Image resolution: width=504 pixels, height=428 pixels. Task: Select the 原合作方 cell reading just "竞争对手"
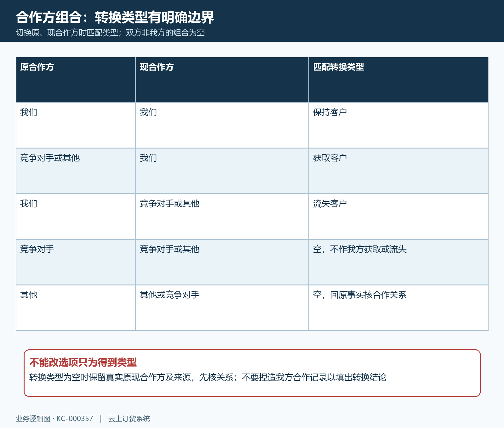point(76,262)
